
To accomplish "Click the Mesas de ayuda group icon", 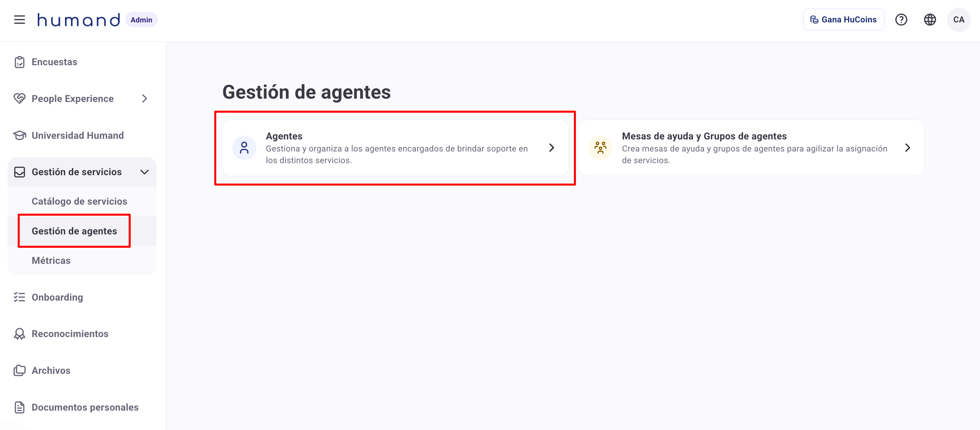I will pyautogui.click(x=600, y=148).
